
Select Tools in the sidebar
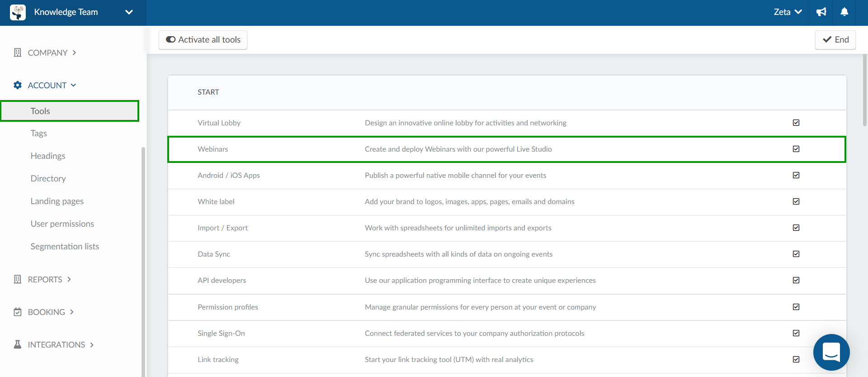70,111
